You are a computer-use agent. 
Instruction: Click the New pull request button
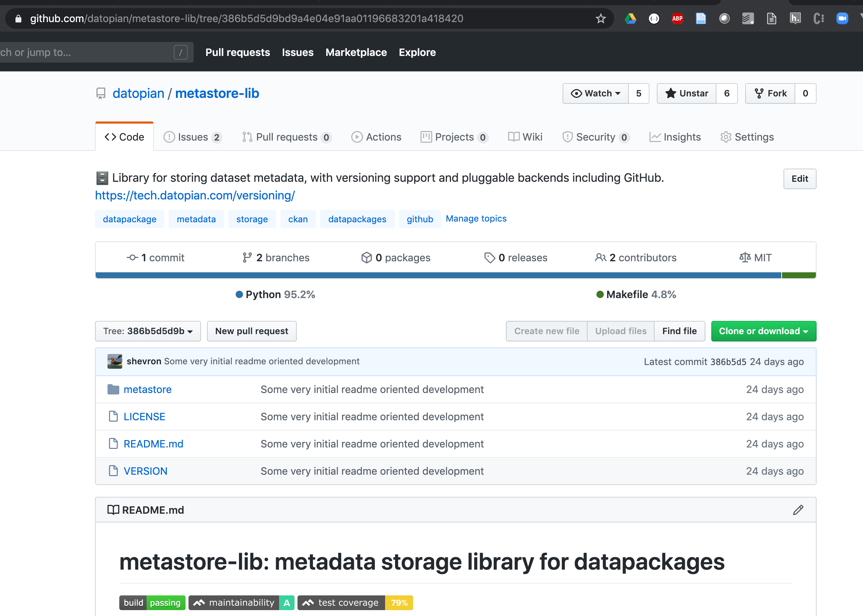251,331
